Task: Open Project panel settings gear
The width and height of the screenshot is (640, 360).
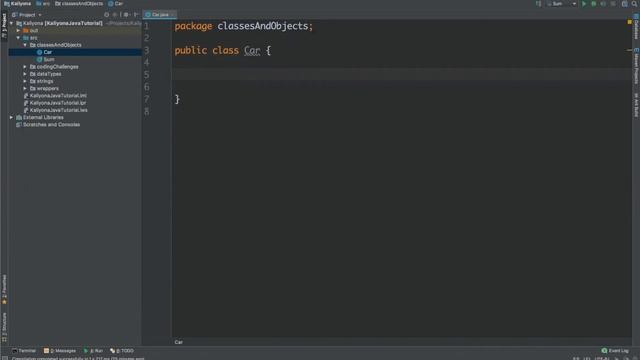Action: click(126, 15)
